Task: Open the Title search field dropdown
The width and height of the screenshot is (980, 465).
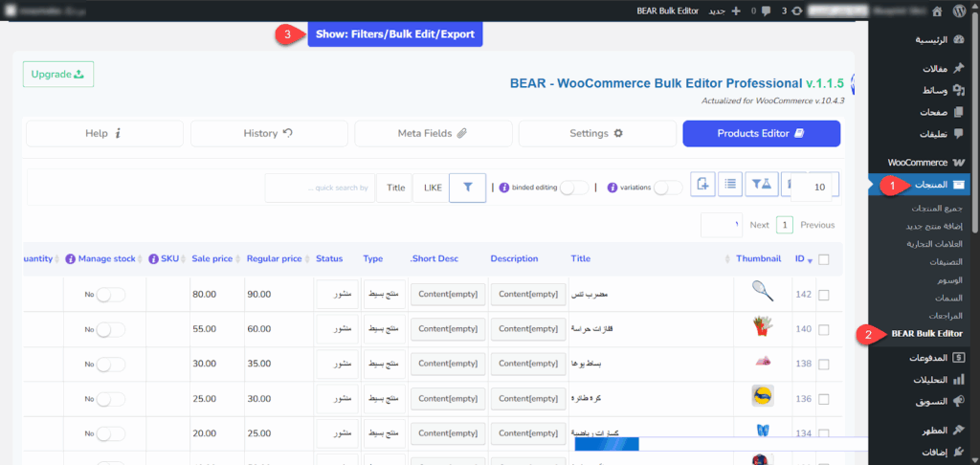Action: click(395, 188)
